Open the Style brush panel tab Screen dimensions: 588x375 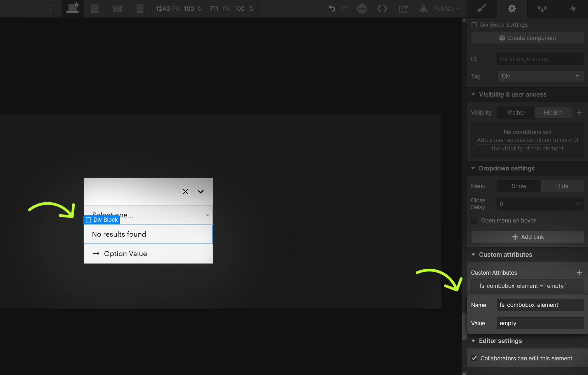(481, 9)
